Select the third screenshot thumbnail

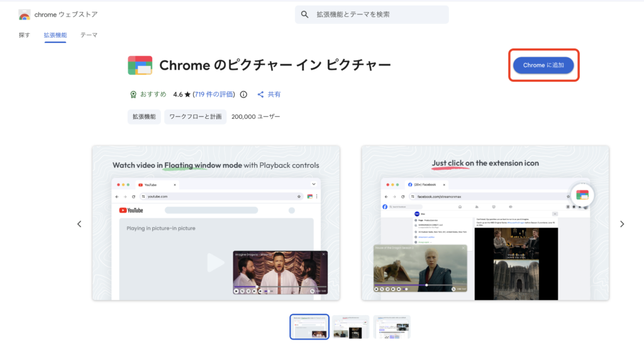click(x=391, y=327)
